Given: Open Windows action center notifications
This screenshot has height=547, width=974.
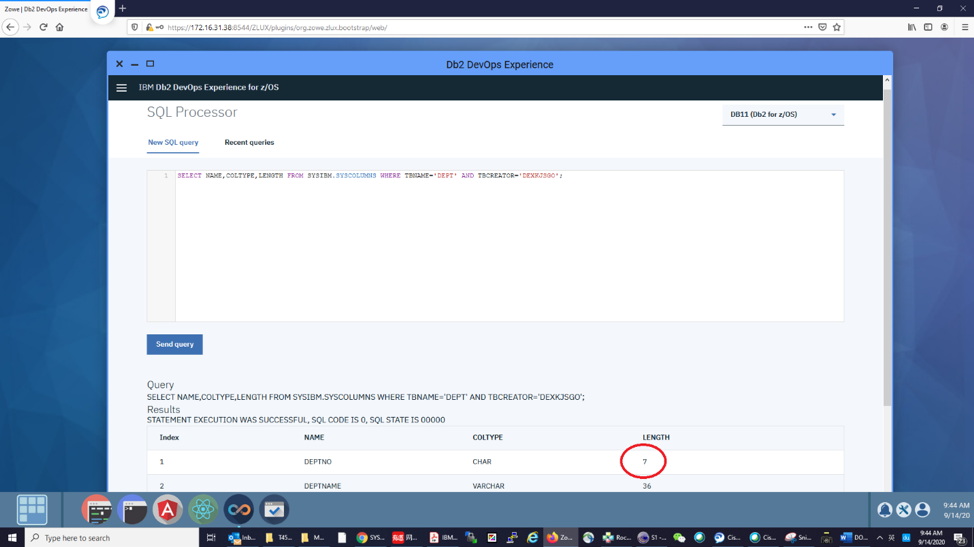Looking at the screenshot, I should coord(960,538).
